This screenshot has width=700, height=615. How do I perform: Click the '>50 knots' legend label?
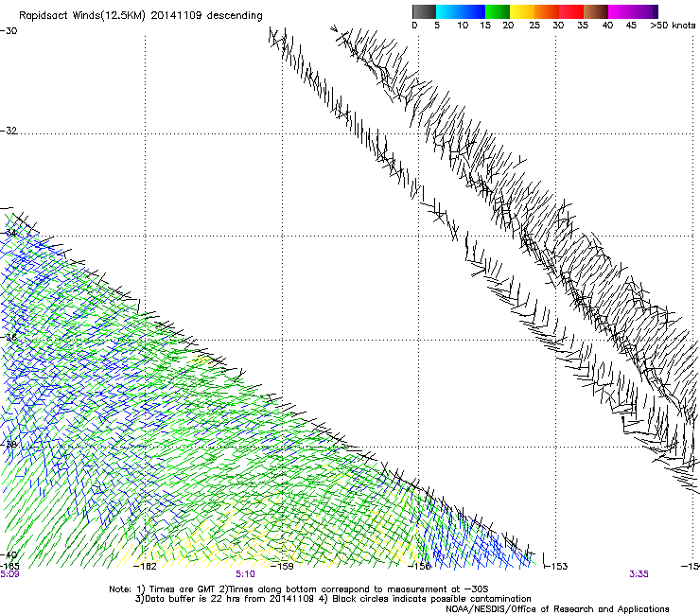point(673,26)
